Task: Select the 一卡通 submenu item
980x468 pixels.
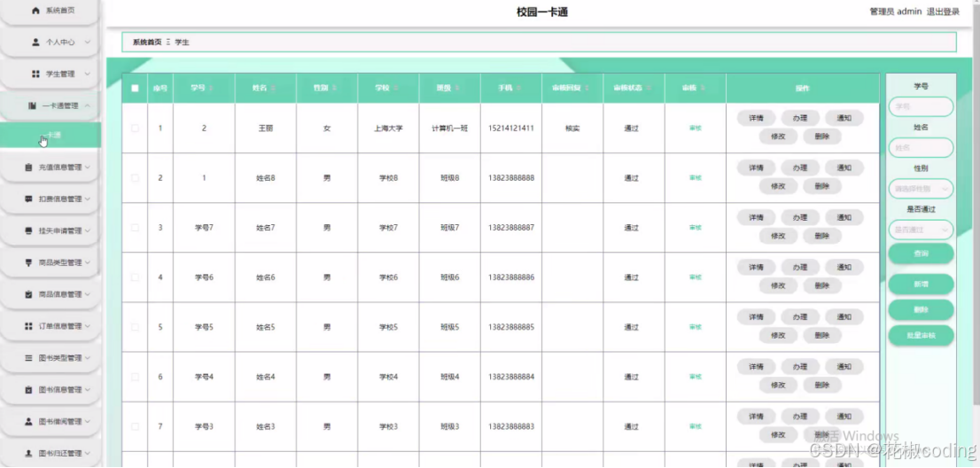Action: (50, 135)
